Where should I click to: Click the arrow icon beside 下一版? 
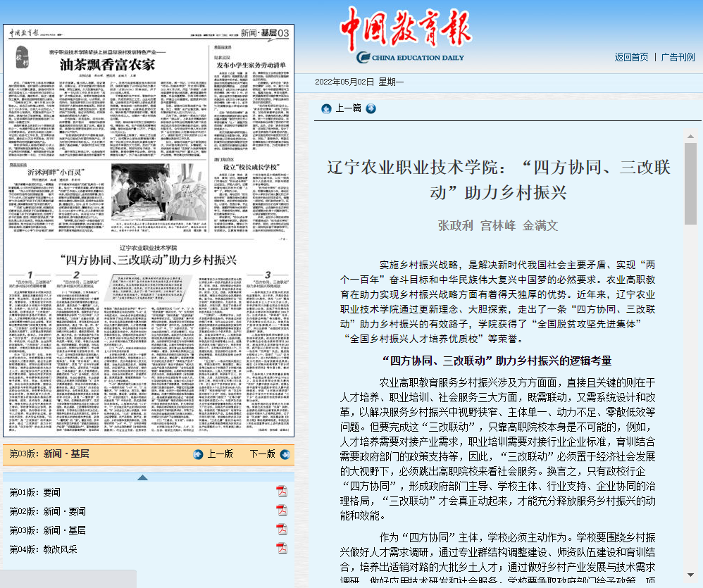click(x=285, y=454)
